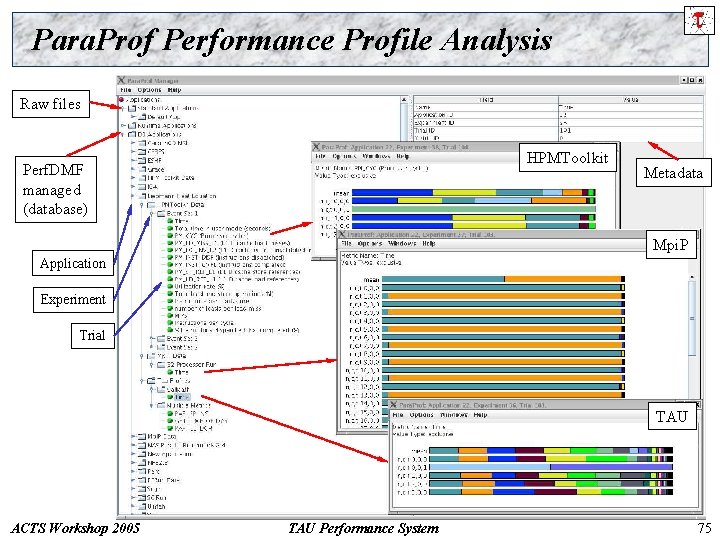The width and height of the screenshot is (720, 540).
Task: Click the Experiment ID metadata row
Action: [558, 123]
